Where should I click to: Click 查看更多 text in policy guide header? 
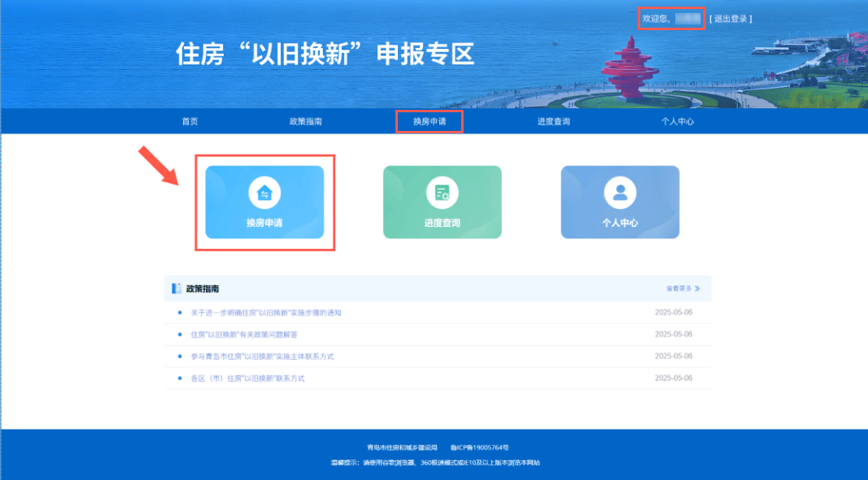(x=678, y=289)
